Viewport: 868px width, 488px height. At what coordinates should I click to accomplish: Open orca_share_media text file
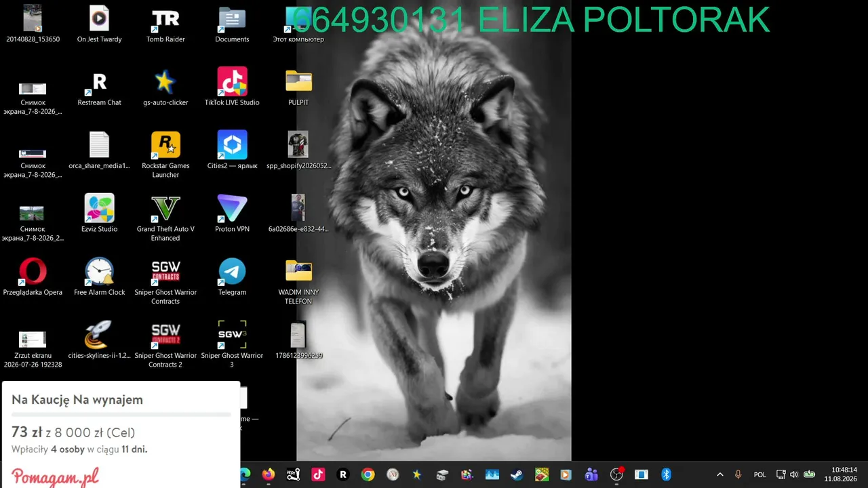point(99,151)
